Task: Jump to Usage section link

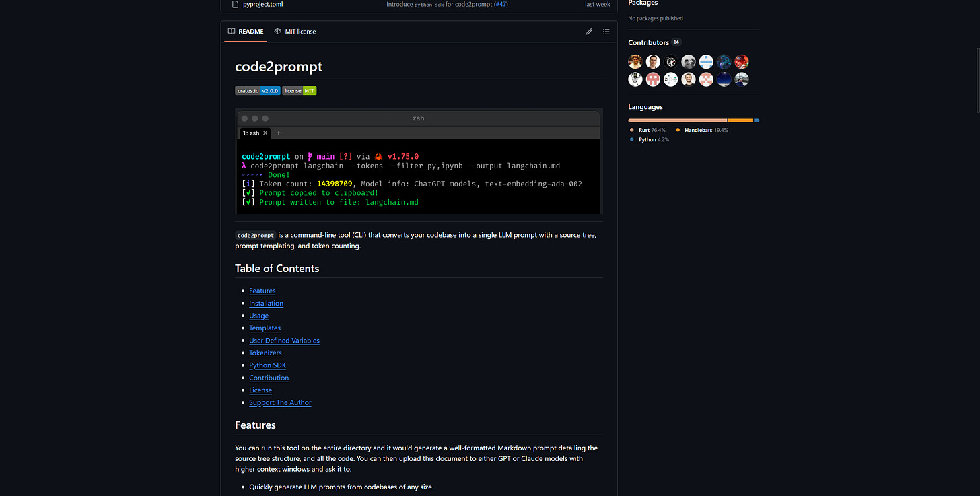Action: pyautogui.click(x=258, y=316)
